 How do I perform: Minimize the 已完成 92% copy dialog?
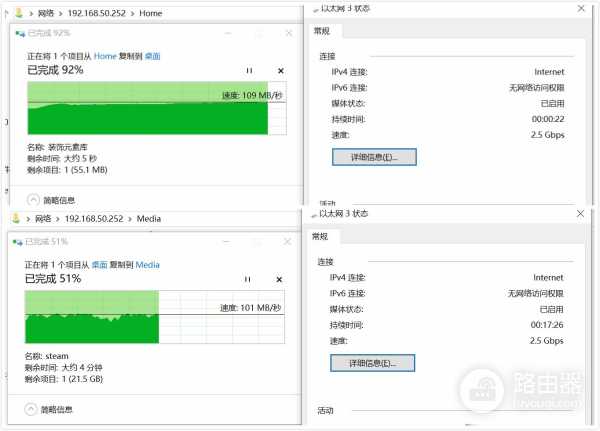click(x=228, y=33)
